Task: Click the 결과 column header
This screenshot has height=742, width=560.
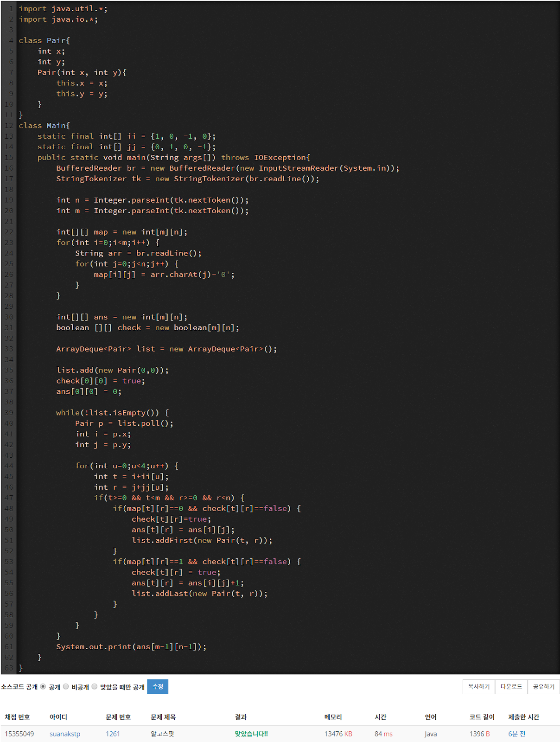Action: (x=241, y=717)
